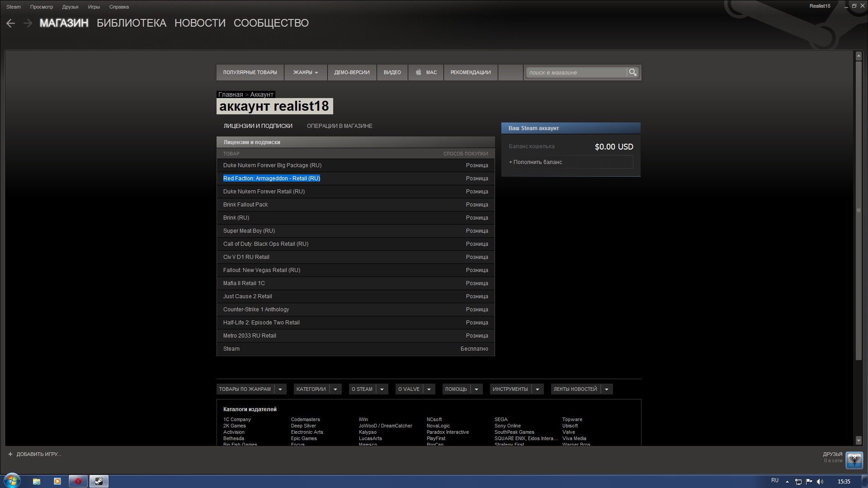Expand the Помощь dropdown arrow
This screenshot has width=868, height=488.
pos(476,389)
